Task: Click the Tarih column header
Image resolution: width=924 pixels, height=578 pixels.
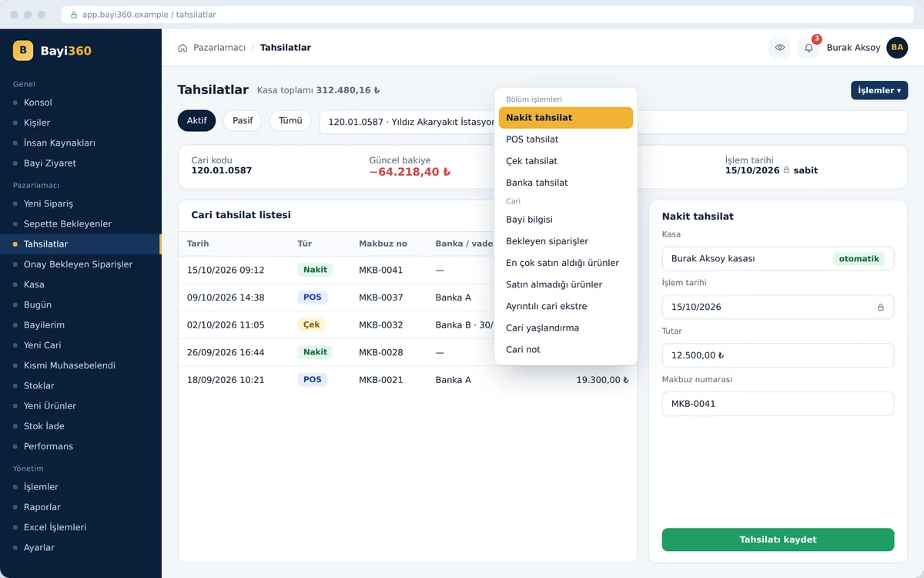Action: coord(198,244)
